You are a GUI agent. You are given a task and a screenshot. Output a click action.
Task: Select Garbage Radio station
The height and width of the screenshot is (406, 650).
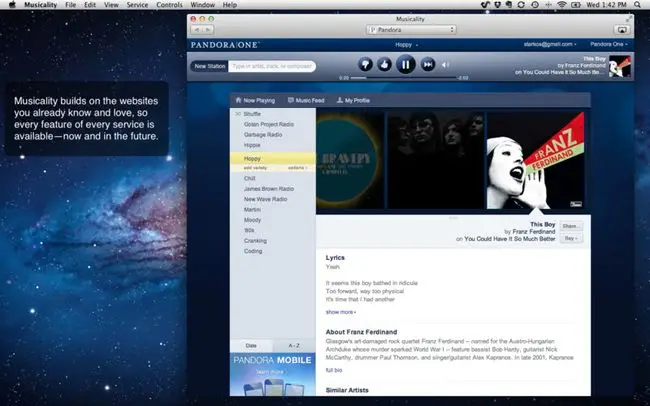pos(263,134)
